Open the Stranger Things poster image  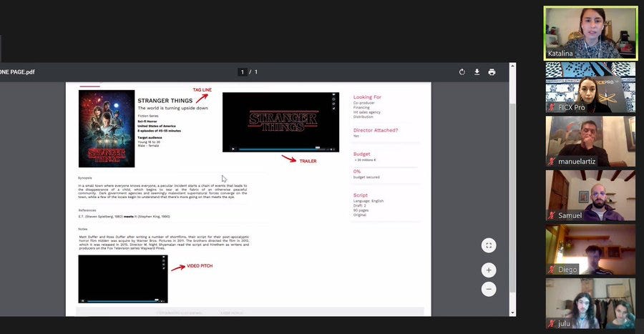click(107, 129)
